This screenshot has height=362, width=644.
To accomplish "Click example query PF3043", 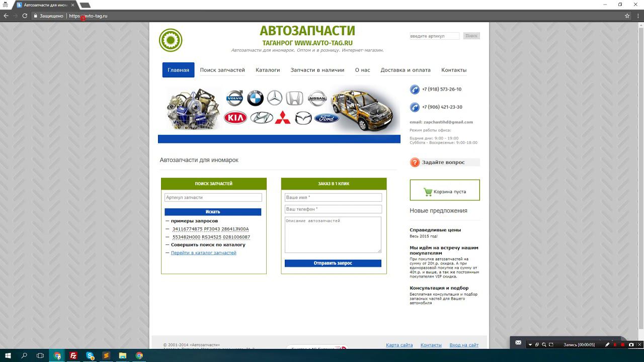I will click(x=212, y=229).
